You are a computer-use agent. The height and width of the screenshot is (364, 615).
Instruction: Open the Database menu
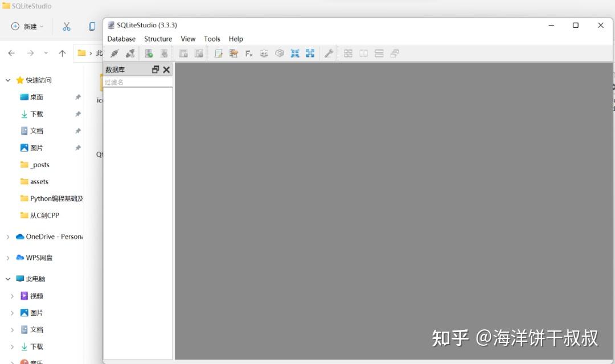pyautogui.click(x=121, y=39)
